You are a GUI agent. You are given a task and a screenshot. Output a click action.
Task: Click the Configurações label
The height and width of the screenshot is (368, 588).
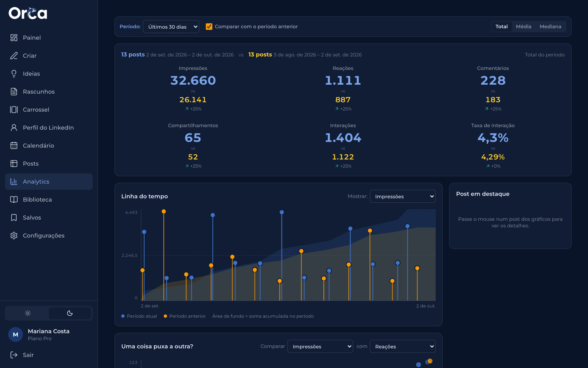(x=44, y=236)
